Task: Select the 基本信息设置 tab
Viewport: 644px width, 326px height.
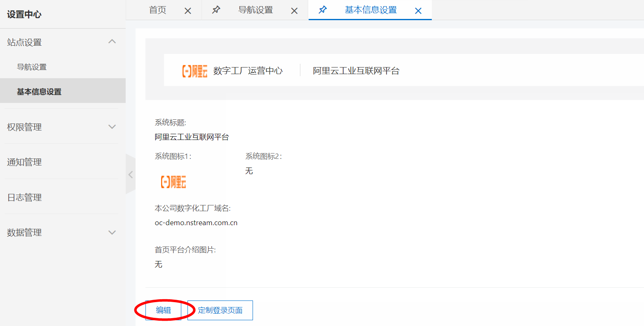Action: point(371,10)
